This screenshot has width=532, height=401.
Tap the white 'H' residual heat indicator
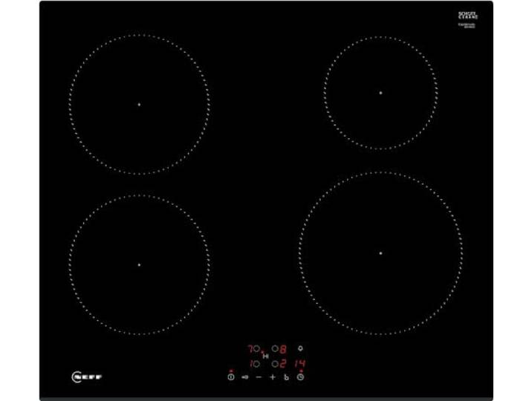[266, 356]
